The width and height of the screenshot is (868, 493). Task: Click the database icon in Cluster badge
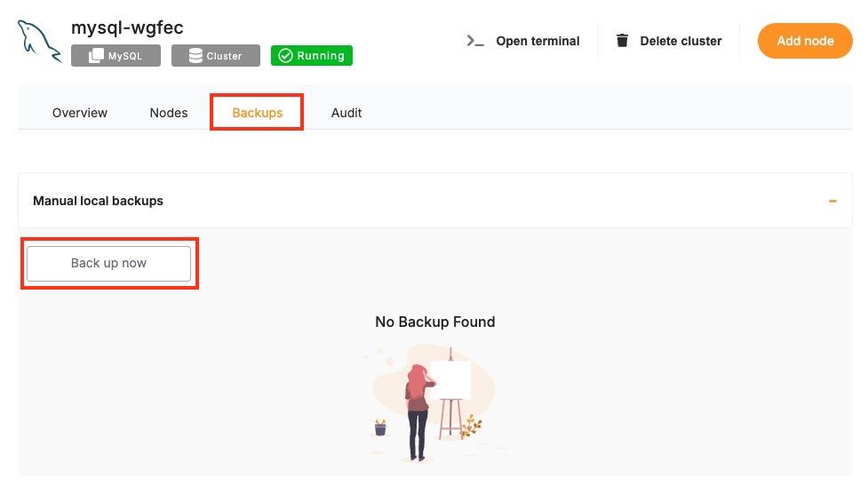coord(195,56)
